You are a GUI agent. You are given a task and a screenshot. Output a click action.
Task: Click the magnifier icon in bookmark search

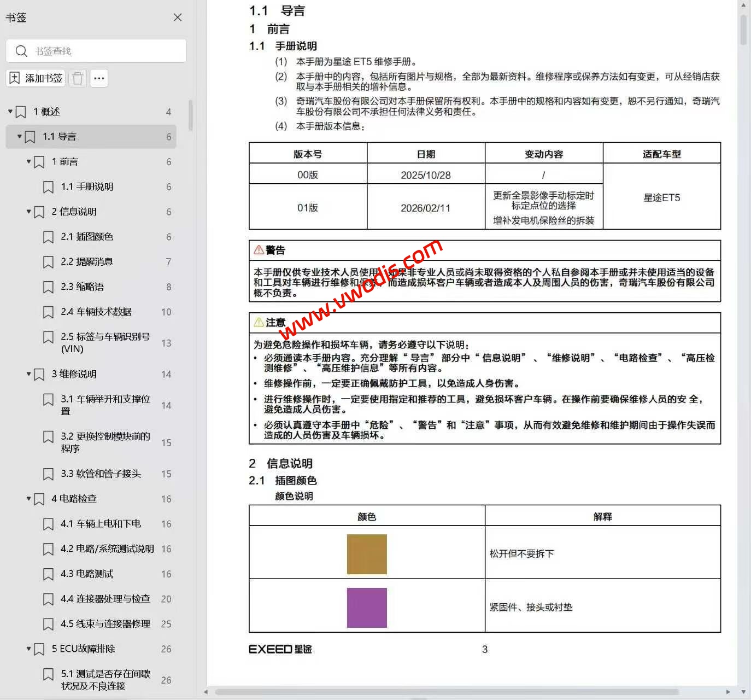point(21,51)
